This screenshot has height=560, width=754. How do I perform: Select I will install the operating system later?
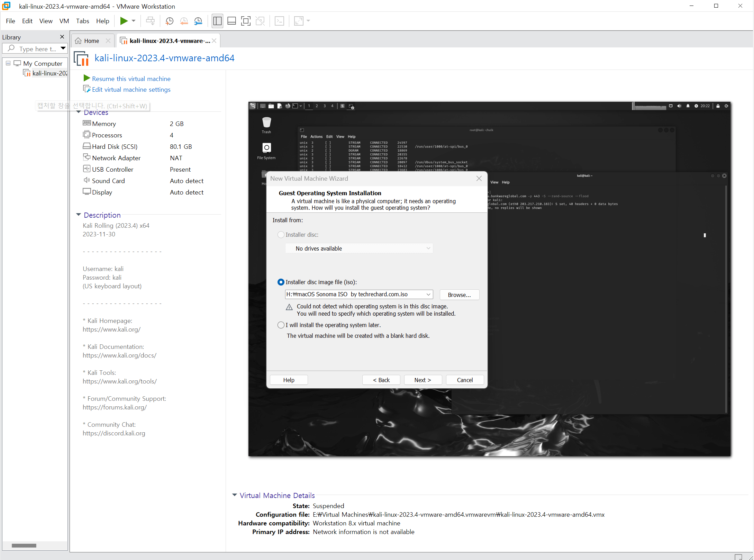(281, 325)
